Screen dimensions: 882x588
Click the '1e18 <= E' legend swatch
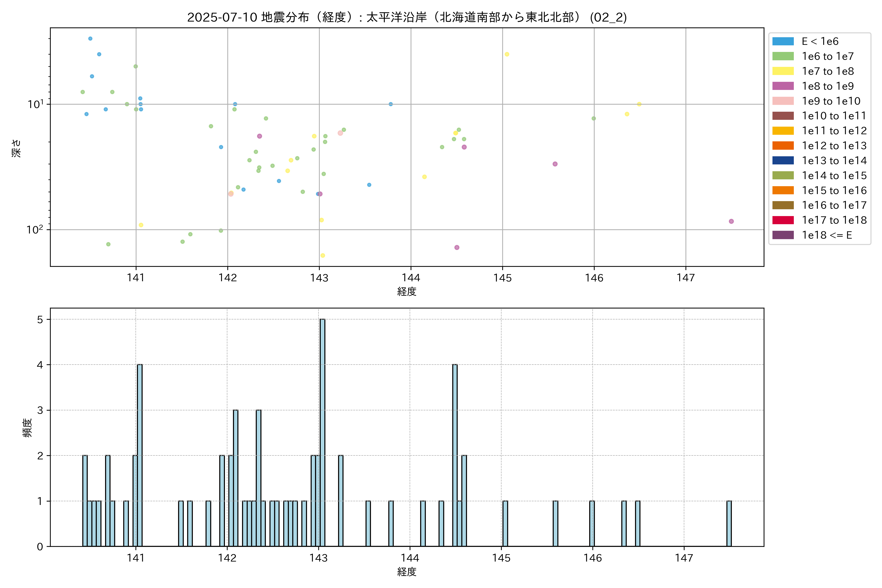783,235
